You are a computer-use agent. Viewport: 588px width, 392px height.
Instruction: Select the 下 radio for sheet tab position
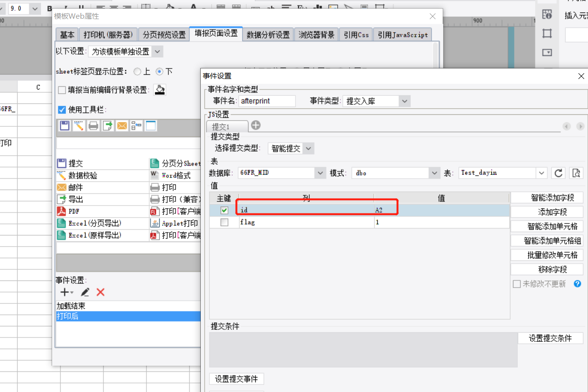coord(160,71)
